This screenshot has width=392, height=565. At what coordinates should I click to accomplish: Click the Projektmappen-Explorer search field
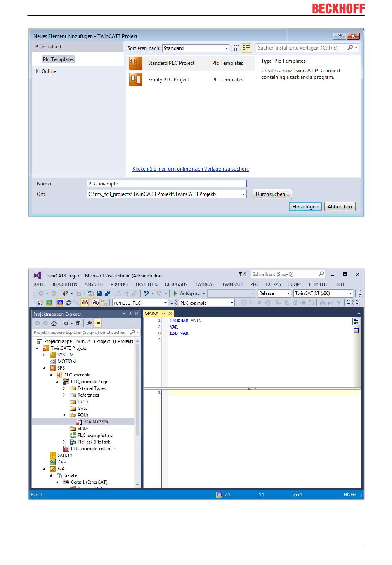(86, 332)
